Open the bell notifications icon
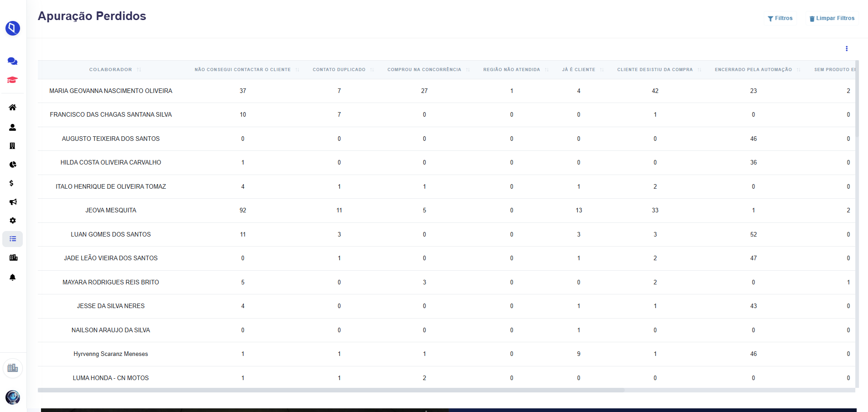Image resolution: width=868 pixels, height=412 pixels. tap(13, 277)
